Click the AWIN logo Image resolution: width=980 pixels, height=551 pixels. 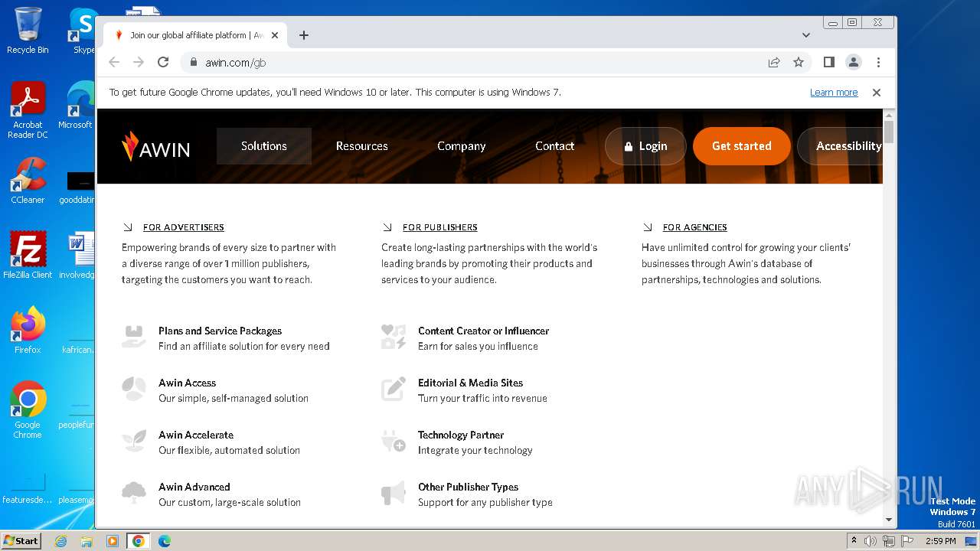155,145
